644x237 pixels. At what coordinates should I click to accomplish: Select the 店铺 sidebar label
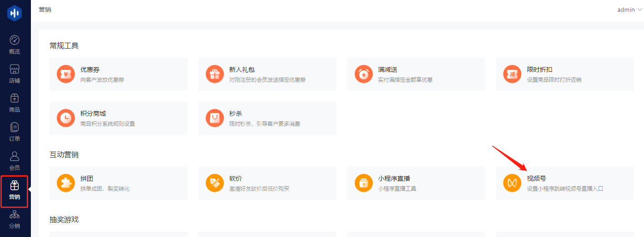click(15, 81)
